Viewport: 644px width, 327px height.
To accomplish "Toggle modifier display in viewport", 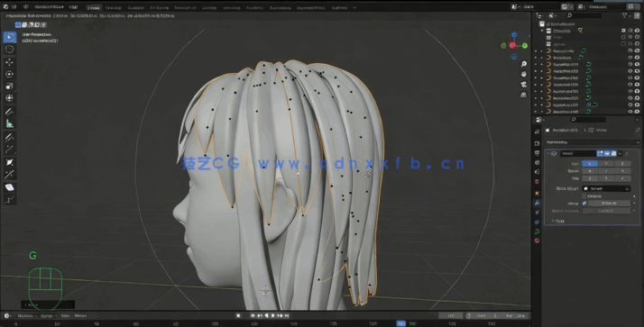I will [607, 153].
